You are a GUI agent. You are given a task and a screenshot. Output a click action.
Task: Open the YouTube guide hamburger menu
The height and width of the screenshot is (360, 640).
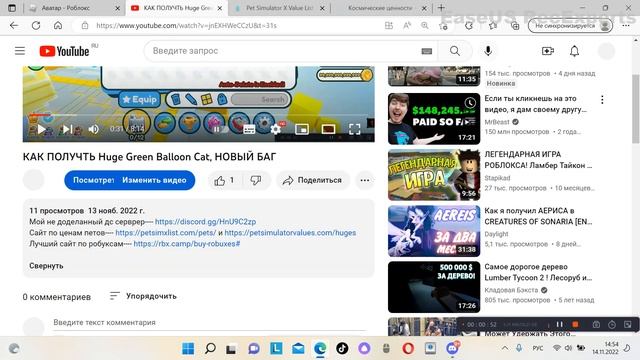click(x=20, y=51)
